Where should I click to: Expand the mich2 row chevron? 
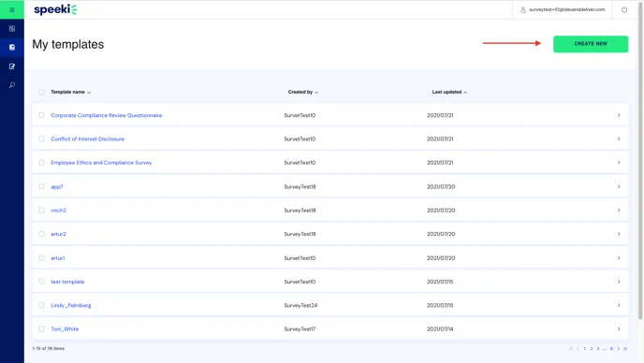tap(619, 211)
